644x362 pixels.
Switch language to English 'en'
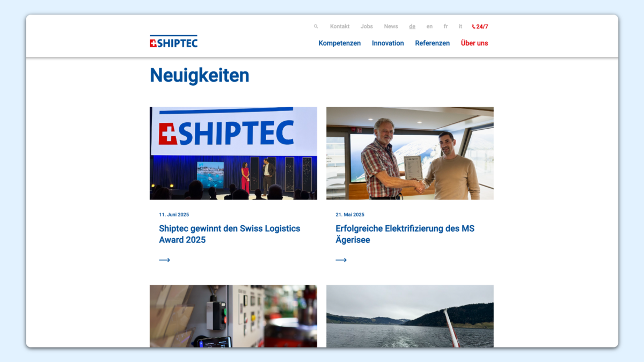[x=429, y=26]
